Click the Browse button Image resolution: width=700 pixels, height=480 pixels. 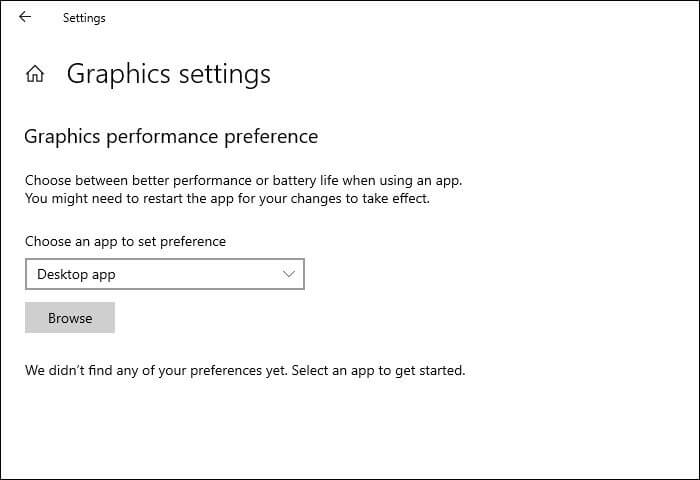(70, 318)
